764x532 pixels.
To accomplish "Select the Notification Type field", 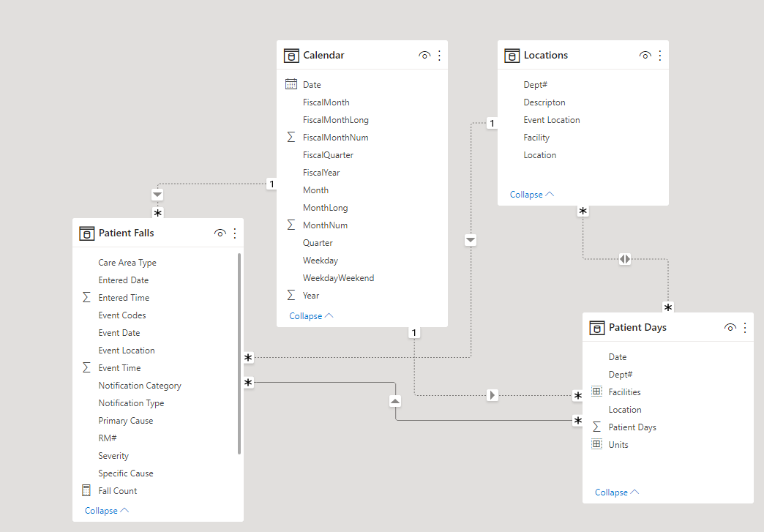I will click(x=131, y=403).
